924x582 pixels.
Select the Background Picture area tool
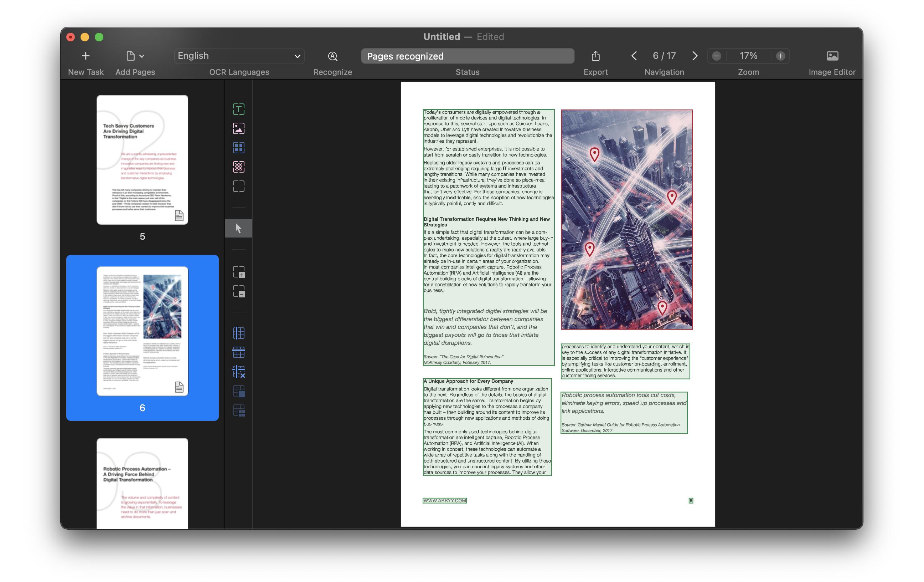click(x=239, y=167)
